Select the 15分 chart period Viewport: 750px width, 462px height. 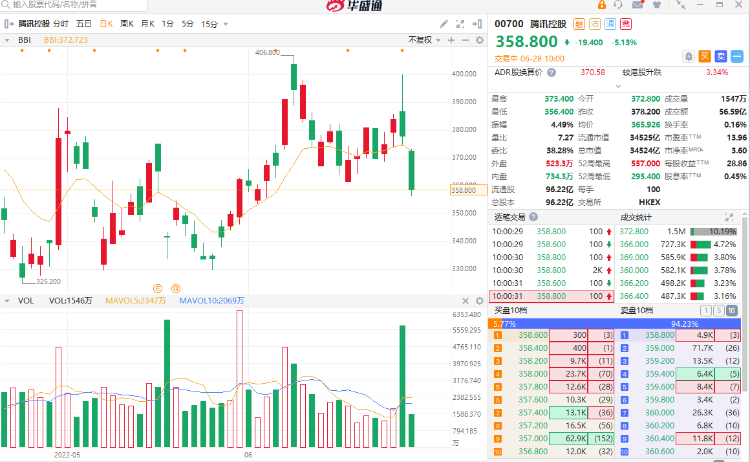210,24
